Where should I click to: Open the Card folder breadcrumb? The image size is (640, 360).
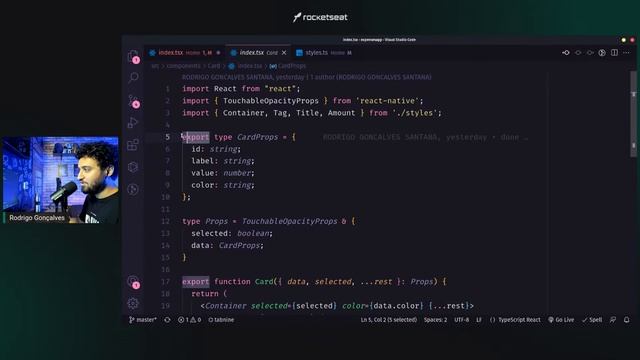pos(214,66)
